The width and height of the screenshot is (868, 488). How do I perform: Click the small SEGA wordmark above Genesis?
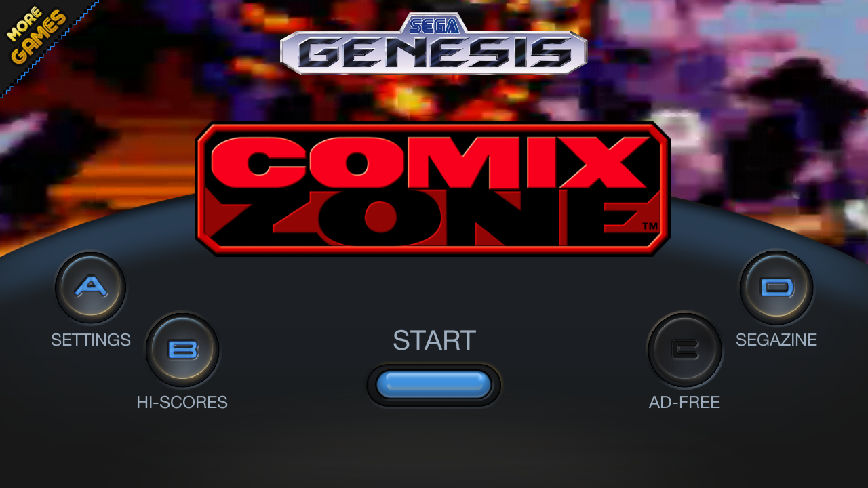(434, 26)
